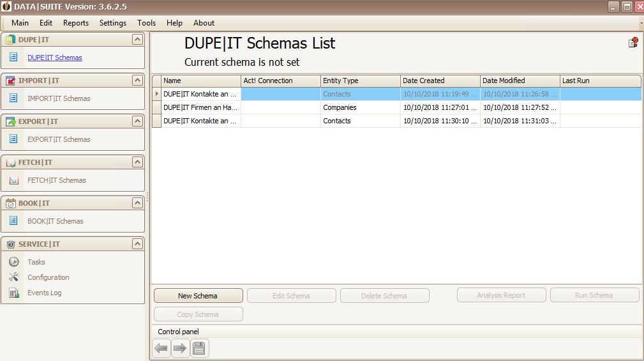The height and width of the screenshot is (361, 644).
Task: Open Configuration via the tools icon
Action: [13, 277]
